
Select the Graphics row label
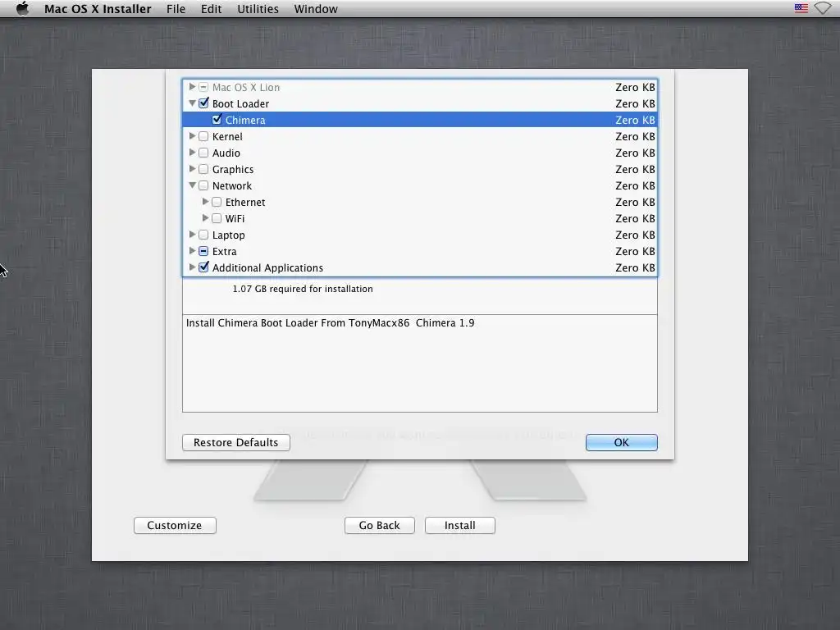click(x=232, y=169)
